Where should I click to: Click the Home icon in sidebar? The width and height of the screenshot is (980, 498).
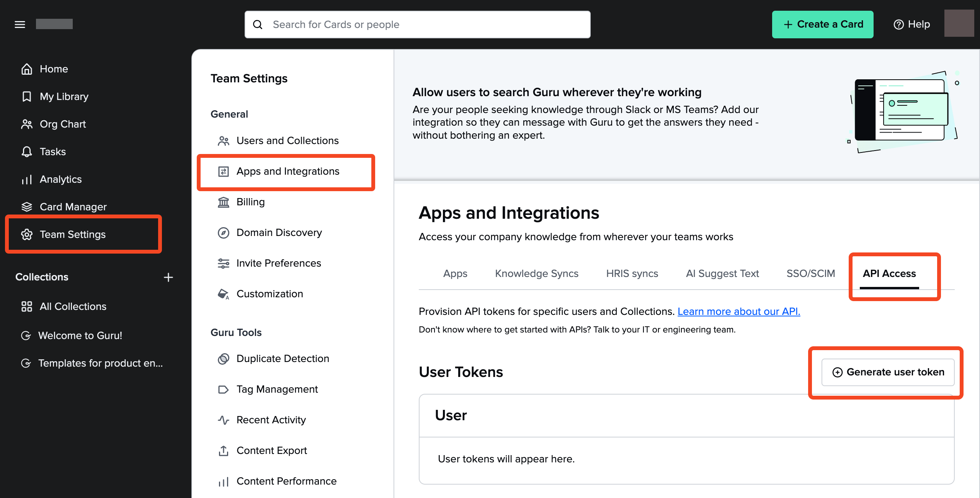coord(27,69)
